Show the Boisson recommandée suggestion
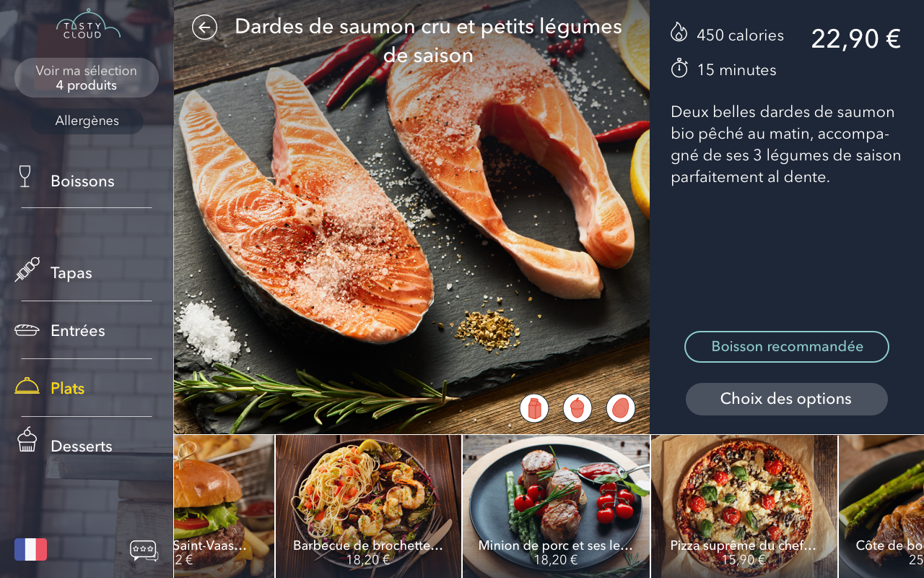 click(x=787, y=347)
